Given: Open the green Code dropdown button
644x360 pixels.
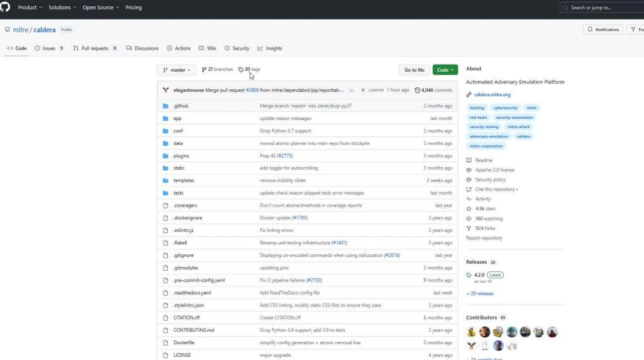Looking at the screenshot, I should coord(445,70).
